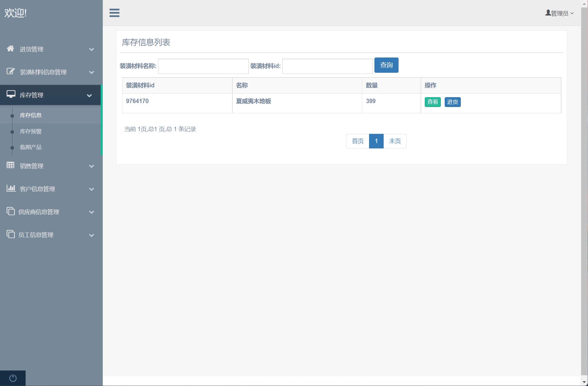
Task: Click the green 查看 button
Action: coord(433,102)
